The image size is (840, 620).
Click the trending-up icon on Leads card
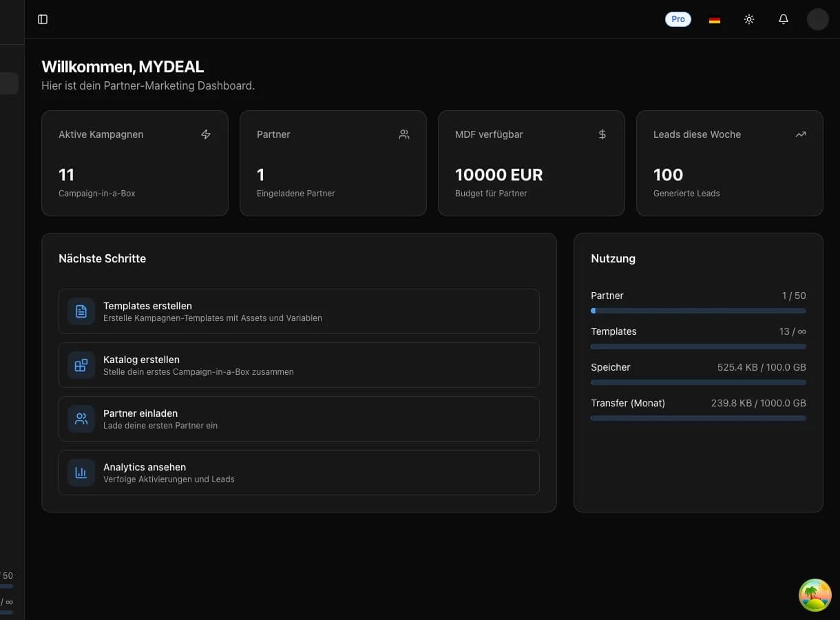pos(800,134)
